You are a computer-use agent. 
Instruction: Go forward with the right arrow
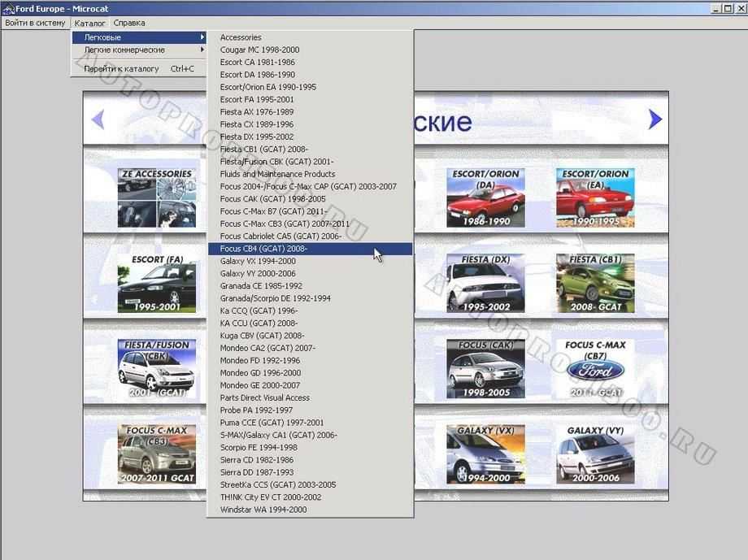[655, 119]
